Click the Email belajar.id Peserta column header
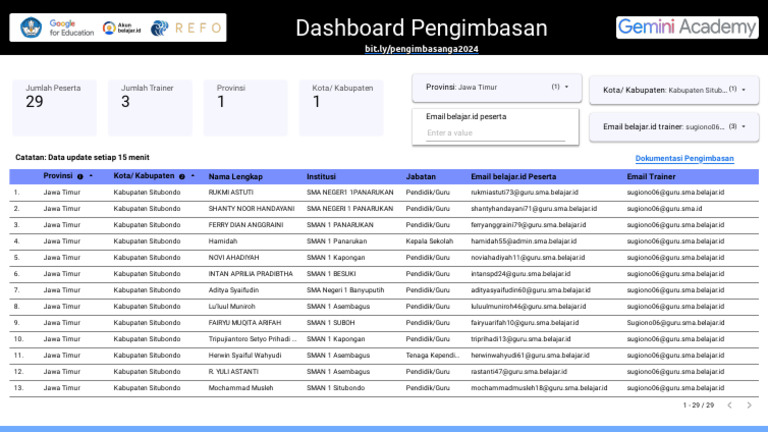Image resolution: width=768 pixels, height=432 pixels. click(x=513, y=177)
